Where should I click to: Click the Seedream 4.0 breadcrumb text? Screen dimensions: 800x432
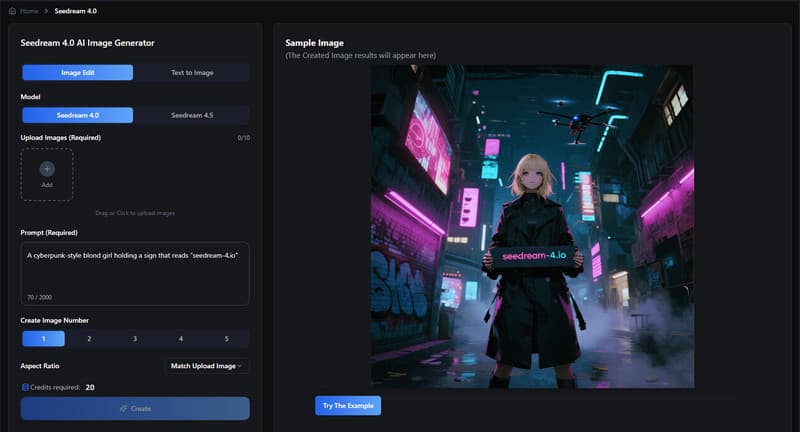tap(76, 11)
